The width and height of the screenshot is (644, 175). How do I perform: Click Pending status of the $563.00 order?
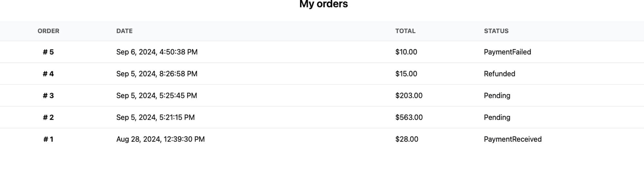pyautogui.click(x=497, y=118)
